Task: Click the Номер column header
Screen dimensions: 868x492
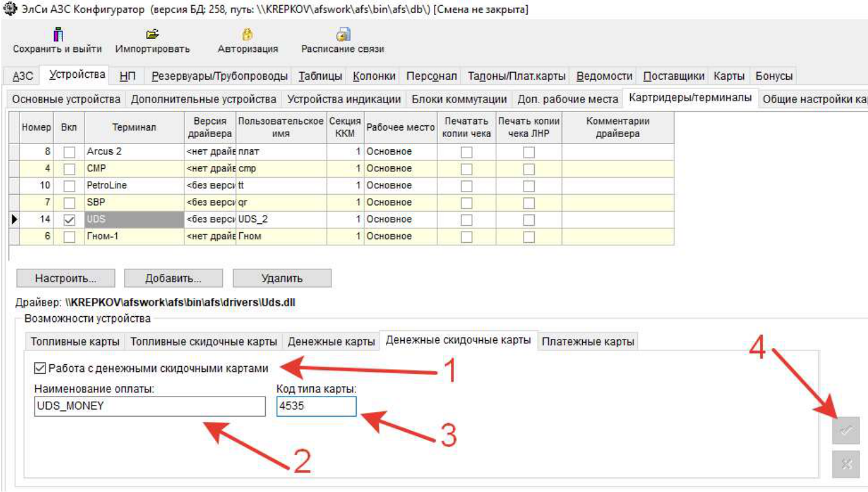Action: coord(36,128)
